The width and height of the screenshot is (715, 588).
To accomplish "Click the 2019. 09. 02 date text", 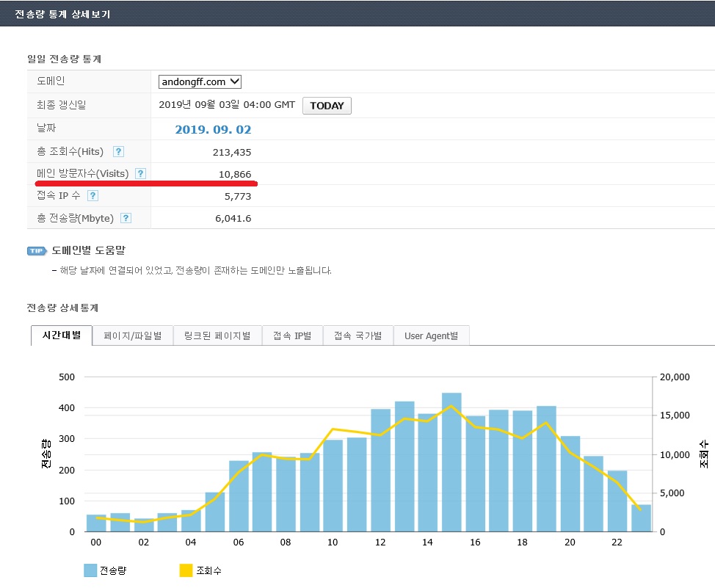I will tap(213, 130).
